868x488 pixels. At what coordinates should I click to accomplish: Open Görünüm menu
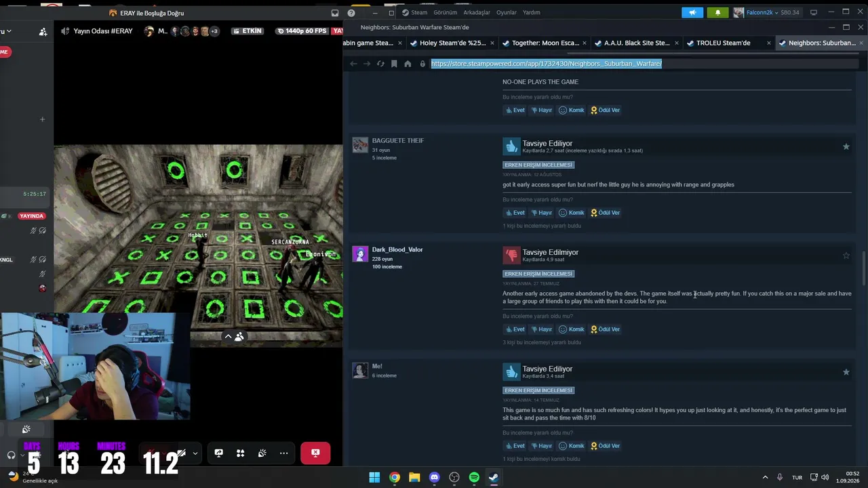coord(446,12)
